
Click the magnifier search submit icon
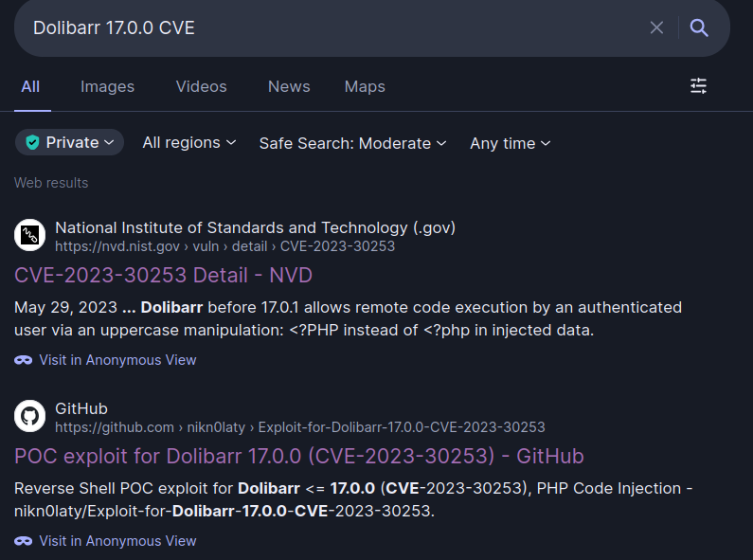pyautogui.click(x=699, y=27)
